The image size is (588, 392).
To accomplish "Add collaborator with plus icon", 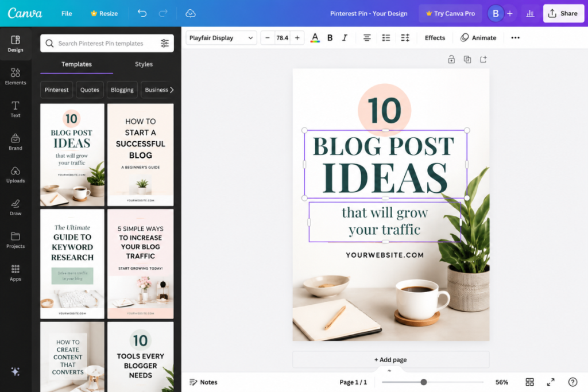I will click(x=510, y=14).
